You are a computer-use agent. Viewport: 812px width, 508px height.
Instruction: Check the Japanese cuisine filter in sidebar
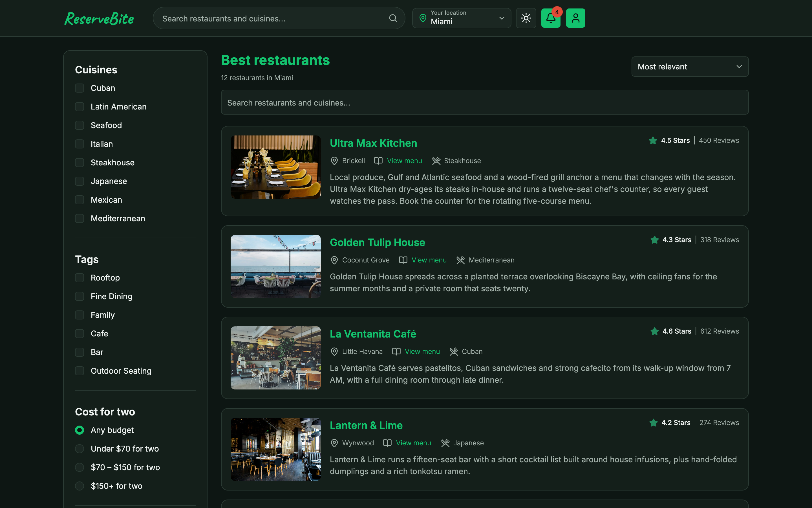click(80, 181)
